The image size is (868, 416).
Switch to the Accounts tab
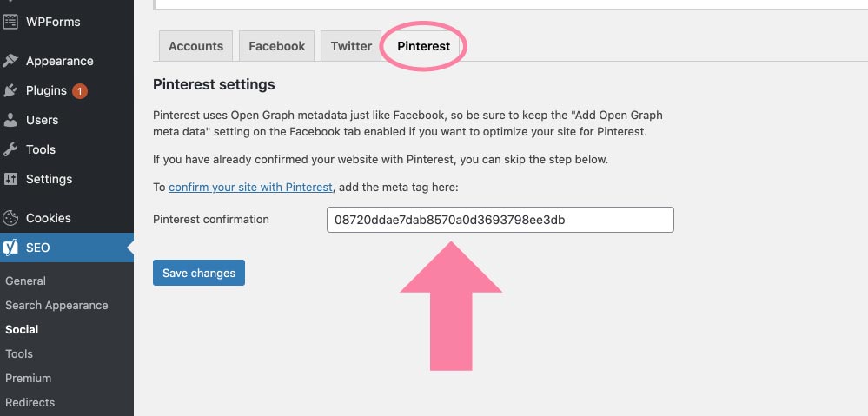tap(196, 46)
